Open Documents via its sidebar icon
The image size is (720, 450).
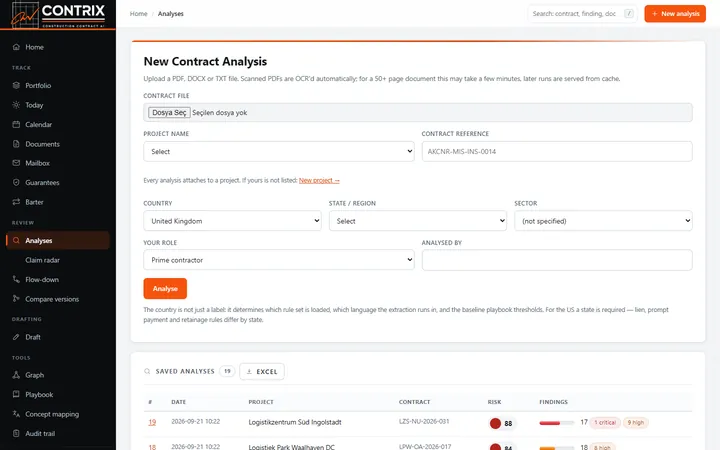click(x=16, y=144)
